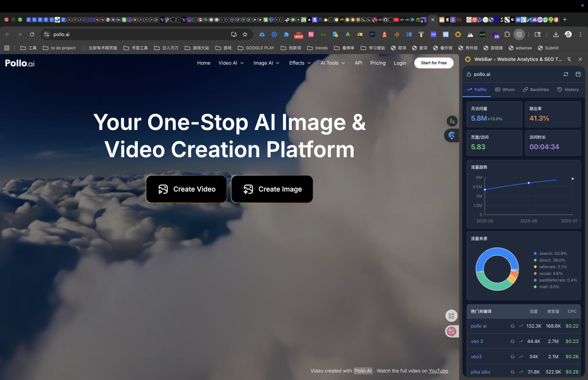
Task: Click the 'pika labs' keyword link
Action: tap(480, 372)
